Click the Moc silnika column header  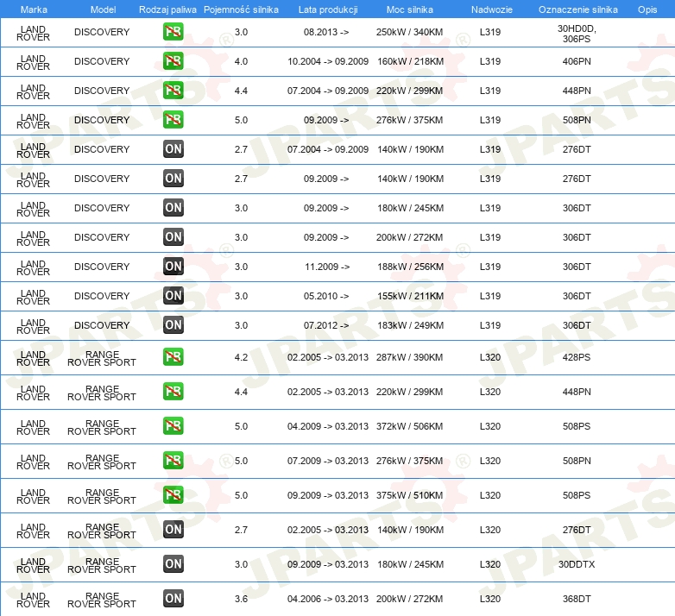tap(410, 9)
